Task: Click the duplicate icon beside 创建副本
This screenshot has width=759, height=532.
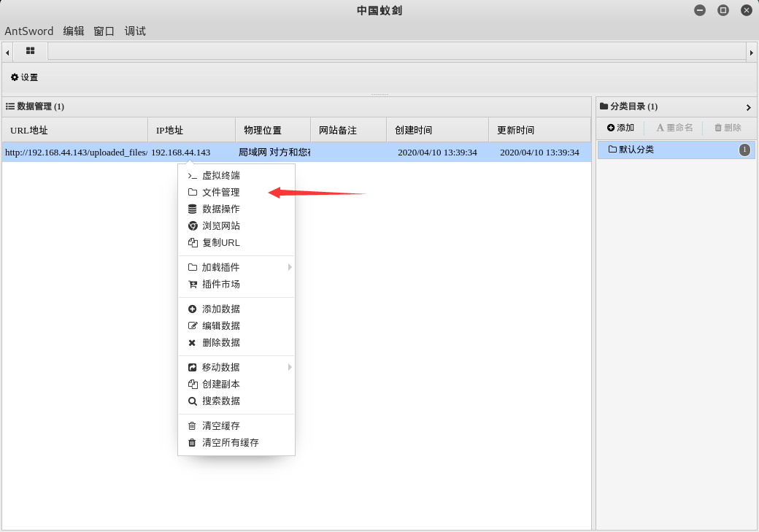Action: 193,385
